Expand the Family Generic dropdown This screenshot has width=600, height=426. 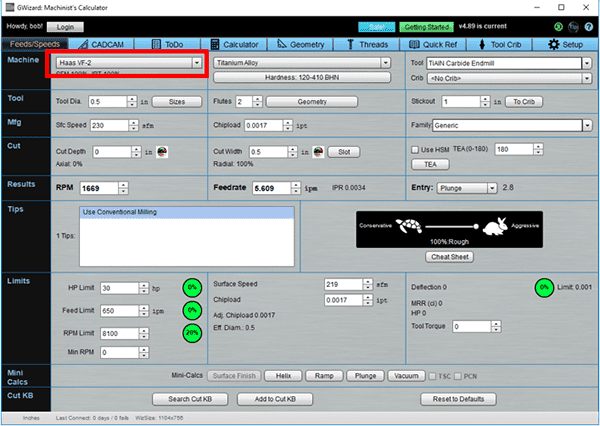click(587, 126)
